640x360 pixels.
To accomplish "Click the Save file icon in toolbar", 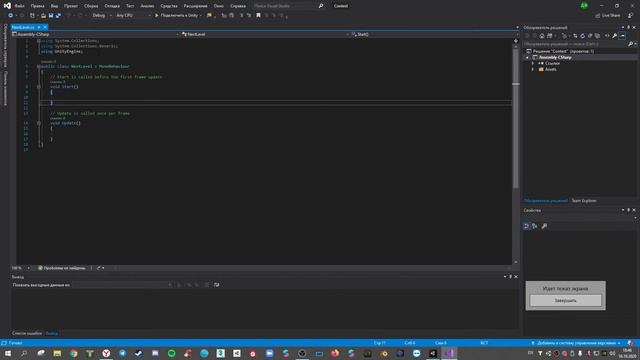I will (x=51, y=16).
